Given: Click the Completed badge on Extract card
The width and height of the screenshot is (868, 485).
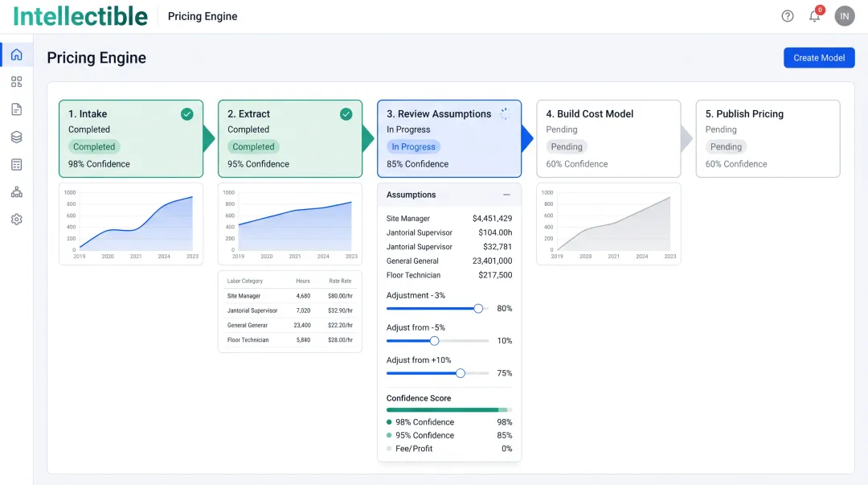Looking at the screenshot, I should (253, 147).
